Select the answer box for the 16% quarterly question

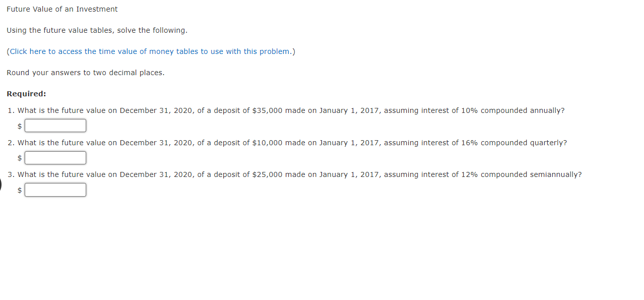(x=55, y=158)
